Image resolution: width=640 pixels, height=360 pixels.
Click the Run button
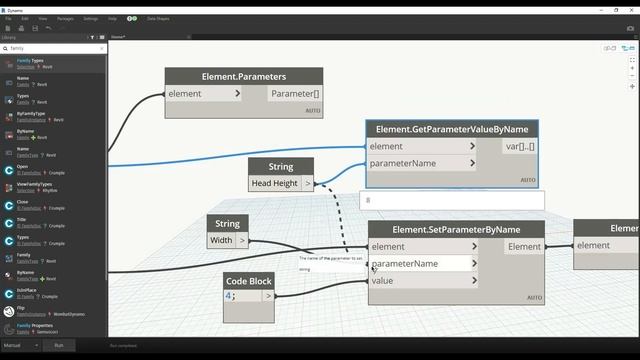click(x=59, y=345)
